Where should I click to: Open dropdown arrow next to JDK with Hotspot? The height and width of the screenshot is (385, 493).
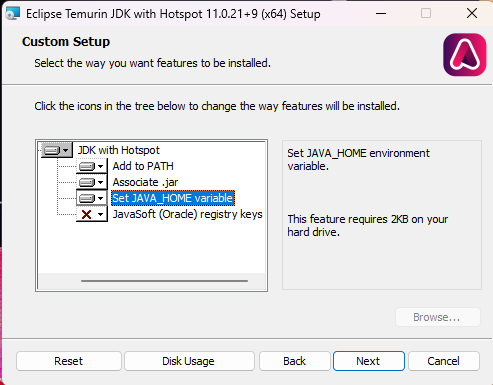tap(66, 151)
